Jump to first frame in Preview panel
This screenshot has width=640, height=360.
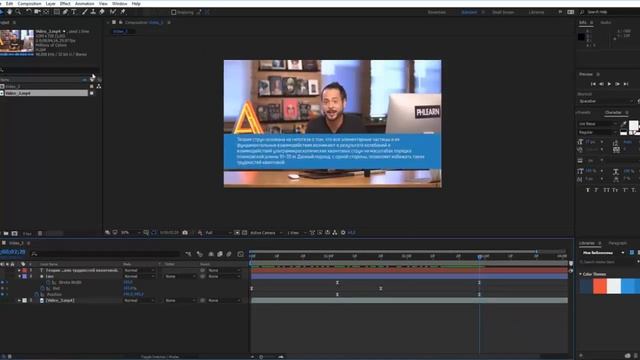[593, 84]
